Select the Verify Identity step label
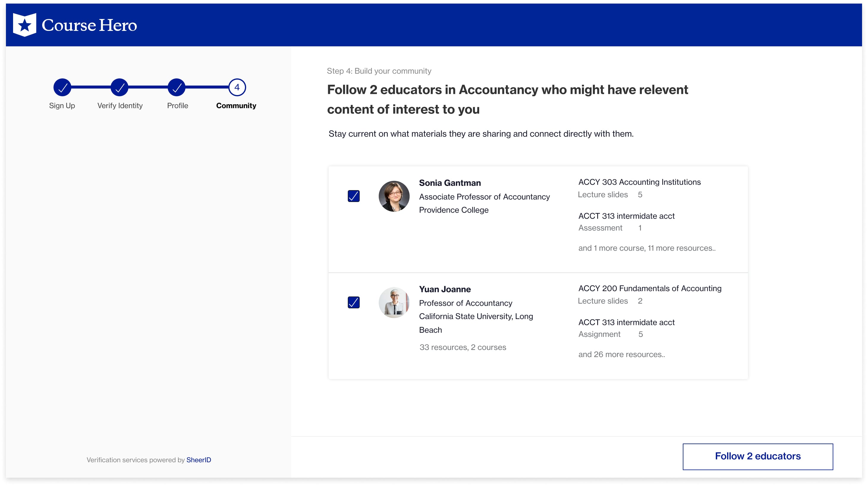 click(x=119, y=106)
